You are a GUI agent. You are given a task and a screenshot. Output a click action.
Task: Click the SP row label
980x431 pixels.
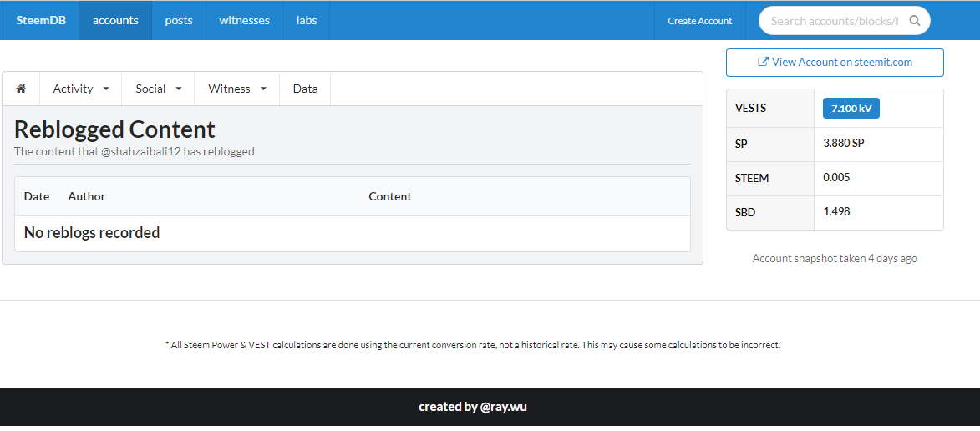tap(741, 143)
